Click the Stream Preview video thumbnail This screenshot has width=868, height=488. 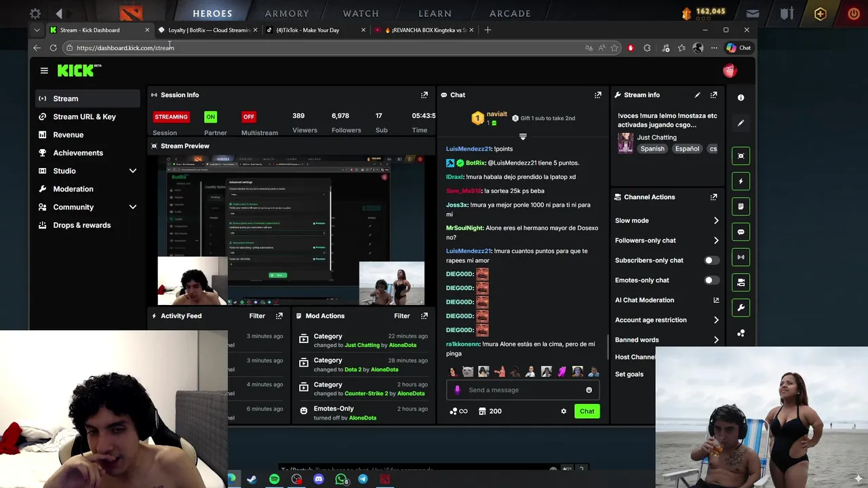(x=292, y=230)
